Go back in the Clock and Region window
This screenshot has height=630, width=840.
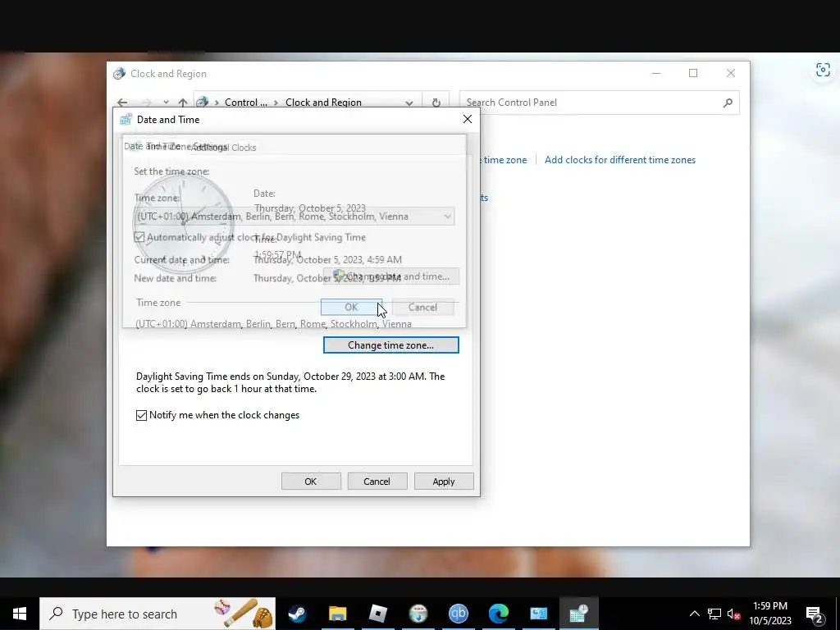click(x=122, y=103)
